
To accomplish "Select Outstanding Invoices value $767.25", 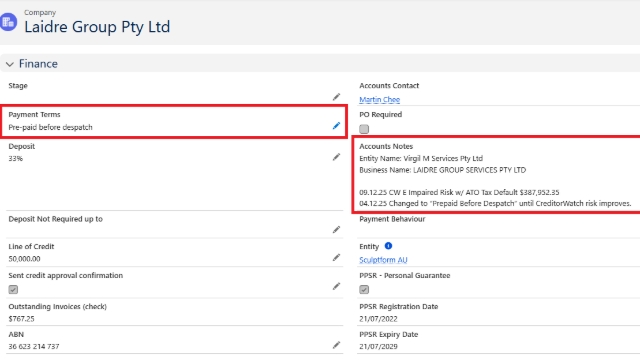I will click(x=21, y=319).
